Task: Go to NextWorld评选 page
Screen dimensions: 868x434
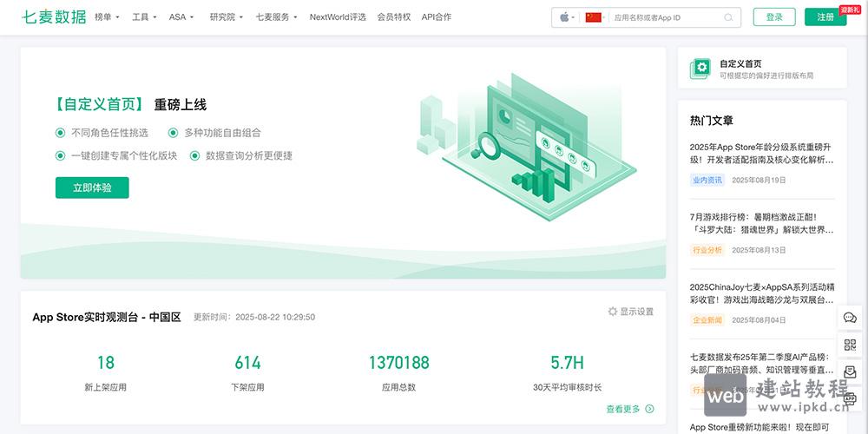Action: click(338, 17)
